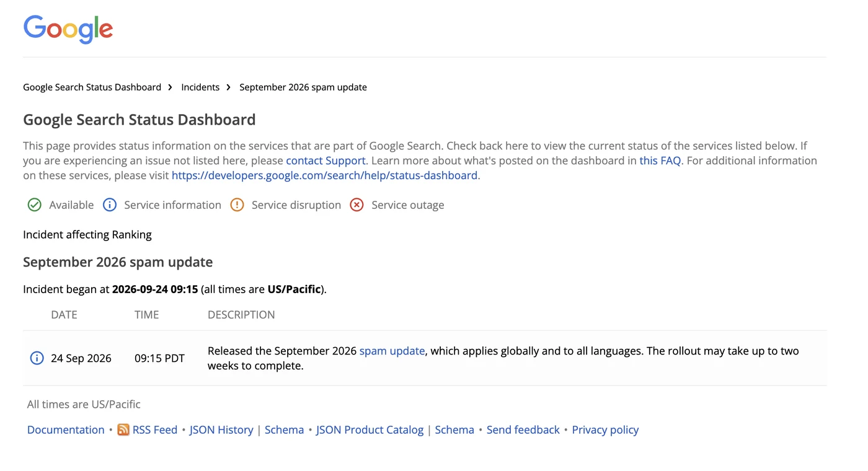This screenshot has height=471, width=868.
Task: Click the TIME column header
Action: coord(147,315)
